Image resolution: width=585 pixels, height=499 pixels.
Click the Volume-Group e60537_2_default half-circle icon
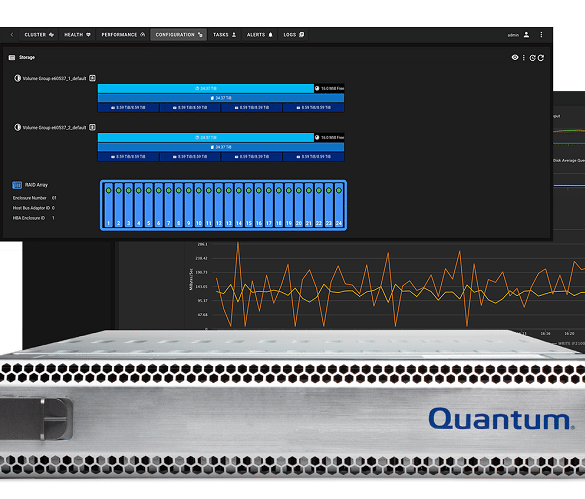[x=18, y=127]
